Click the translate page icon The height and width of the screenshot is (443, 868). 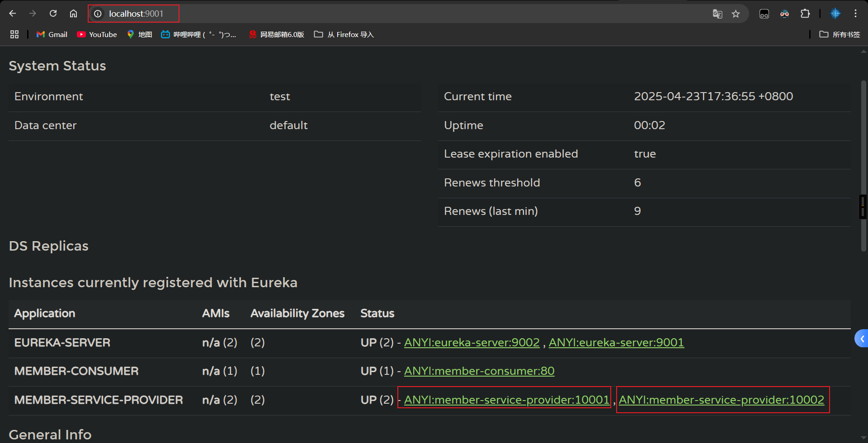(717, 14)
